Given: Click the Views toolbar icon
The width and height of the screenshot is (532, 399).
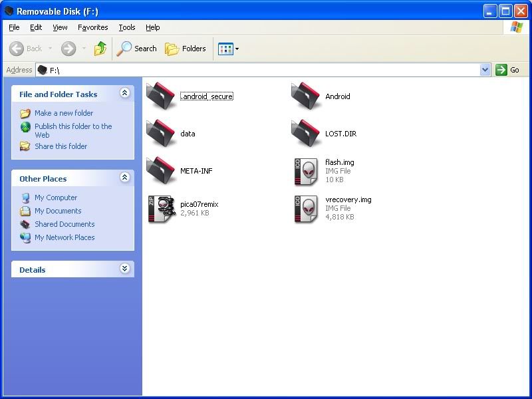Looking at the screenshot, I should (x=225, y=49).
